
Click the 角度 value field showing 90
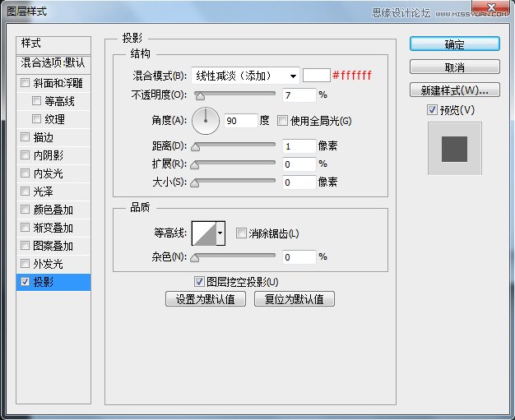pyautogui.click(x=241, y=121)
